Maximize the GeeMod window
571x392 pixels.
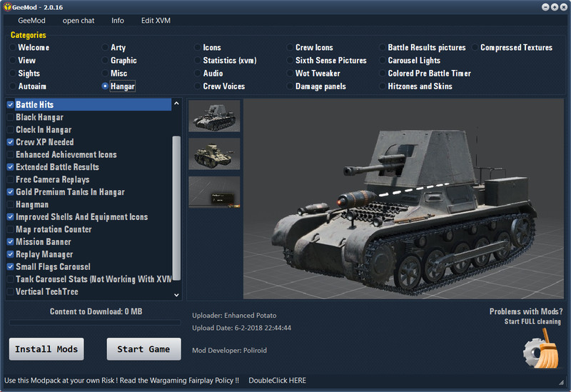(555, 7)
